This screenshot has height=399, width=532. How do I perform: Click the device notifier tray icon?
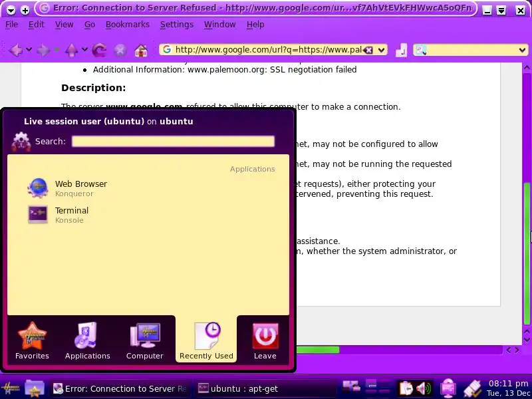351,386
